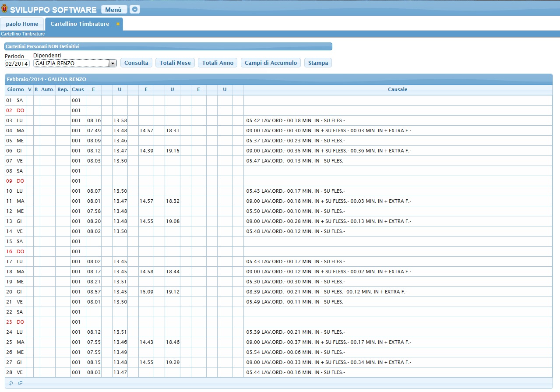Click the round arrow icon next to Menù
Screen dimensions: 560x392
tap(135, 10)
